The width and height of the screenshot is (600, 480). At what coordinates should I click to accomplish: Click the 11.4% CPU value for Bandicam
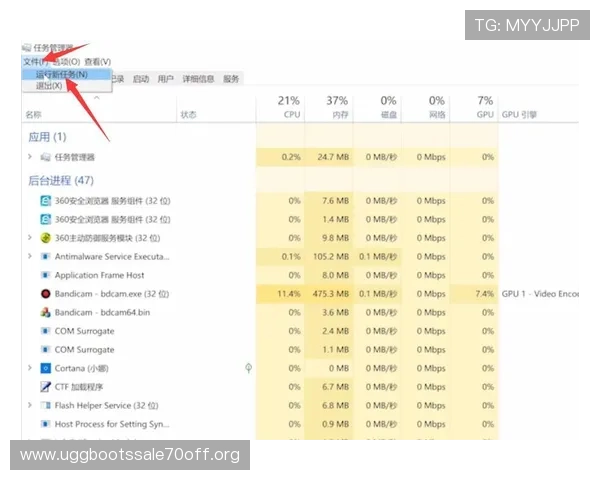[x=289, y=294]
